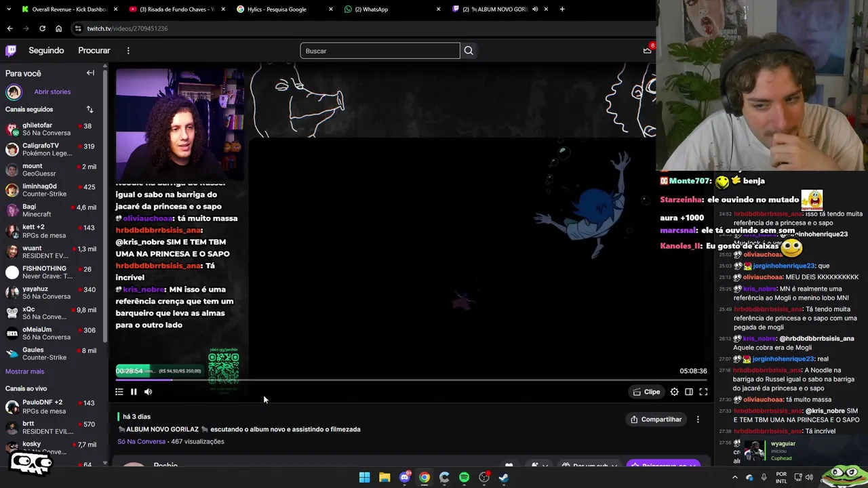
Task: Collapse the Para você sidebar
Action: point(90,73)
